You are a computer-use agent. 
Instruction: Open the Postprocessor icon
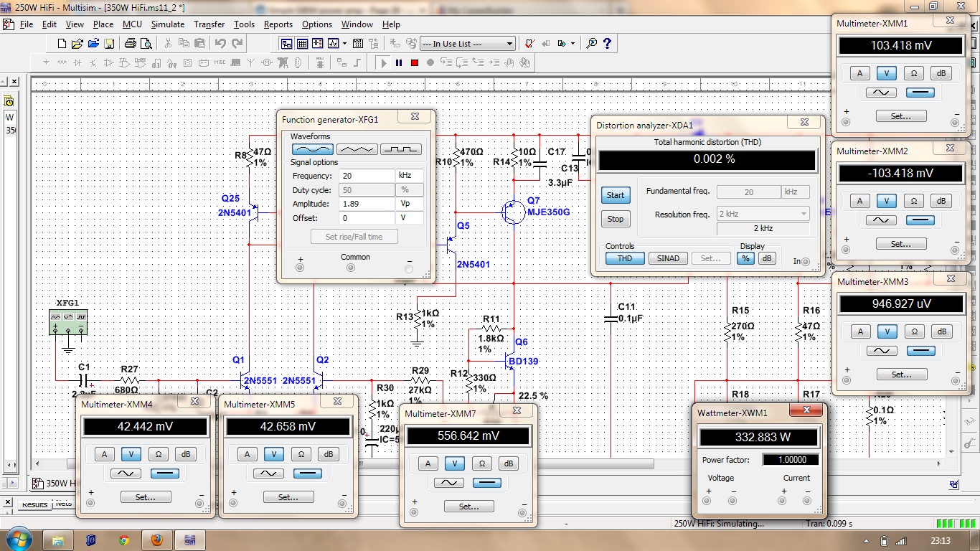click(359, 44)
